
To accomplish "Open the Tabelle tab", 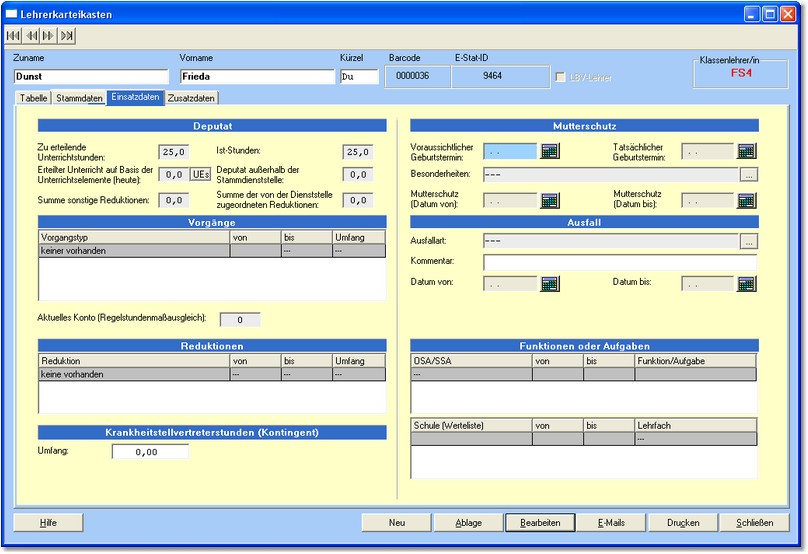I will click(33, 98).
